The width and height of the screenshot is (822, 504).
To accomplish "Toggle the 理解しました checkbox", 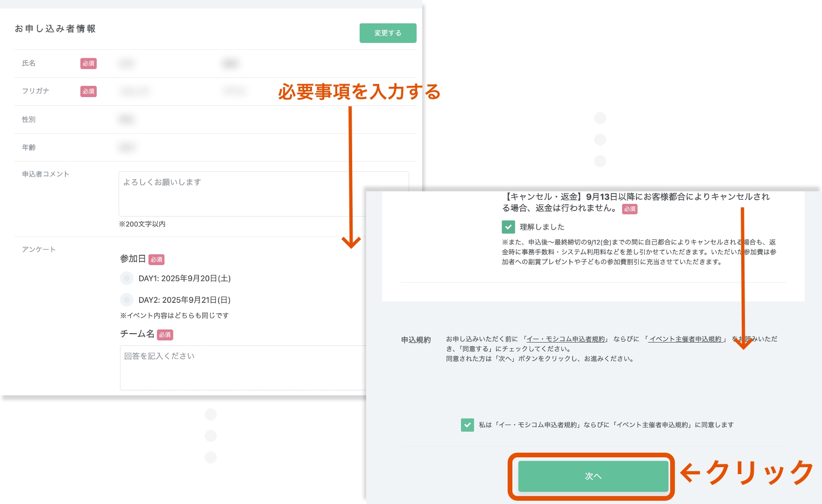I will coord(508,227).
